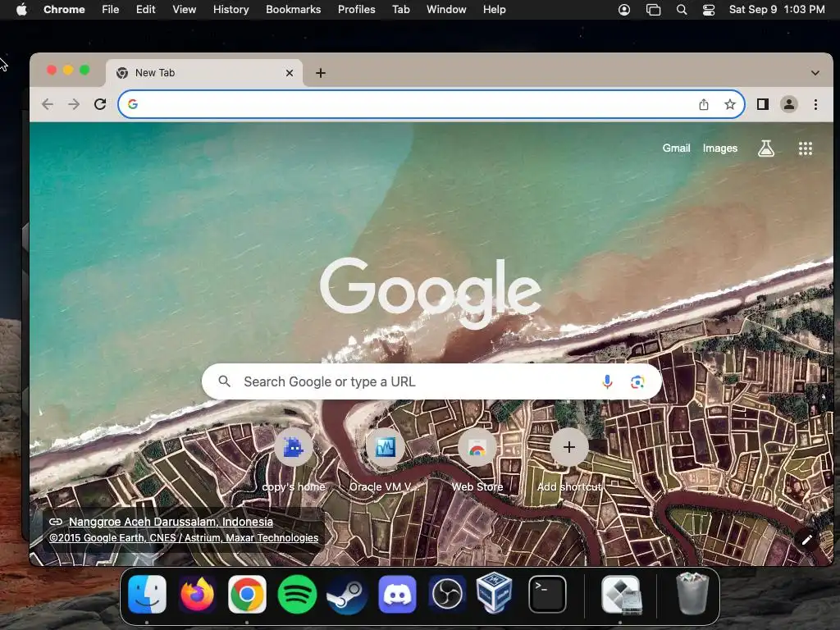Click the browser Back arrow
This screenshot has height=630, width=840.
(48, 104)
